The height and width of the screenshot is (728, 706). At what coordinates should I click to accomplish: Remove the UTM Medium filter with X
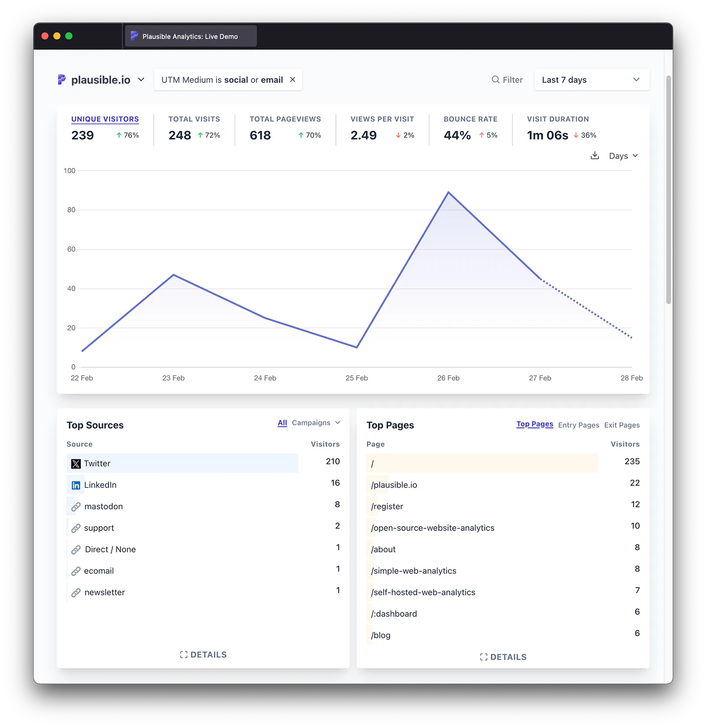(293, 80)
